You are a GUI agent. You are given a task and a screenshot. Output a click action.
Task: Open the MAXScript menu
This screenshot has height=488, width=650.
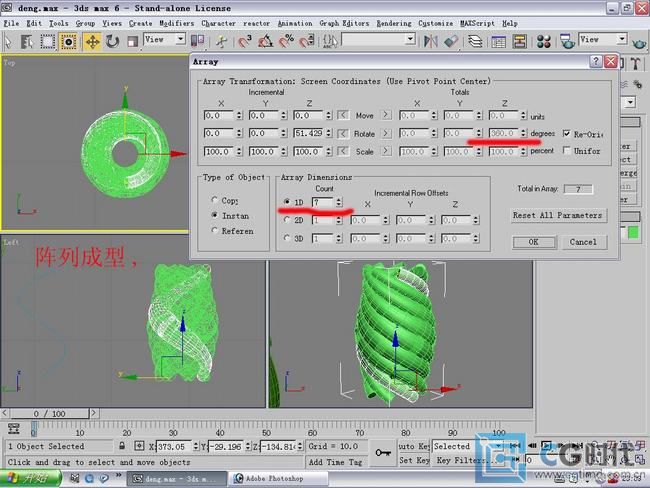pos(477,23)
